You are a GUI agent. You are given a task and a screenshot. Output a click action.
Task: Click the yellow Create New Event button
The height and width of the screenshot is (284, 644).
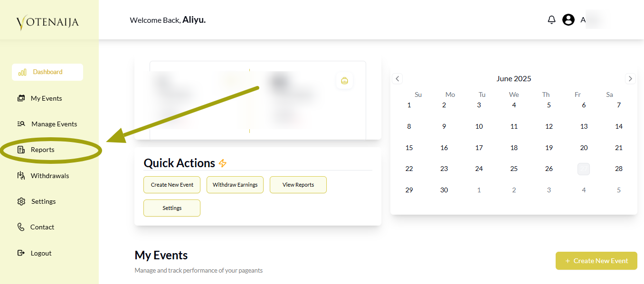click(596, 261)
